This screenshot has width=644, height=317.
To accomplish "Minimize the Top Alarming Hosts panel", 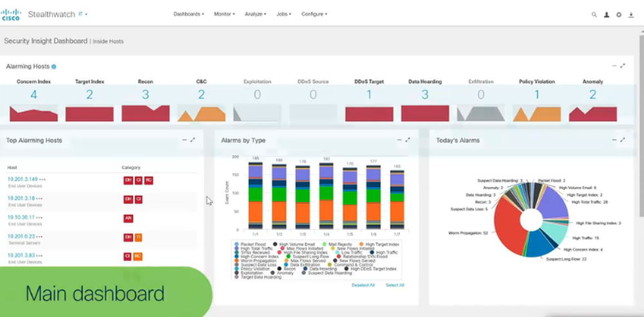I will tap(184, 140).
